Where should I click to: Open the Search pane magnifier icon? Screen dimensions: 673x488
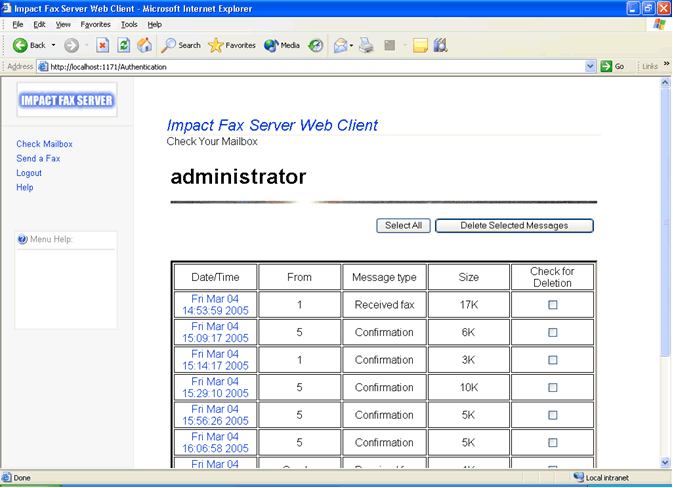(170, 45)
